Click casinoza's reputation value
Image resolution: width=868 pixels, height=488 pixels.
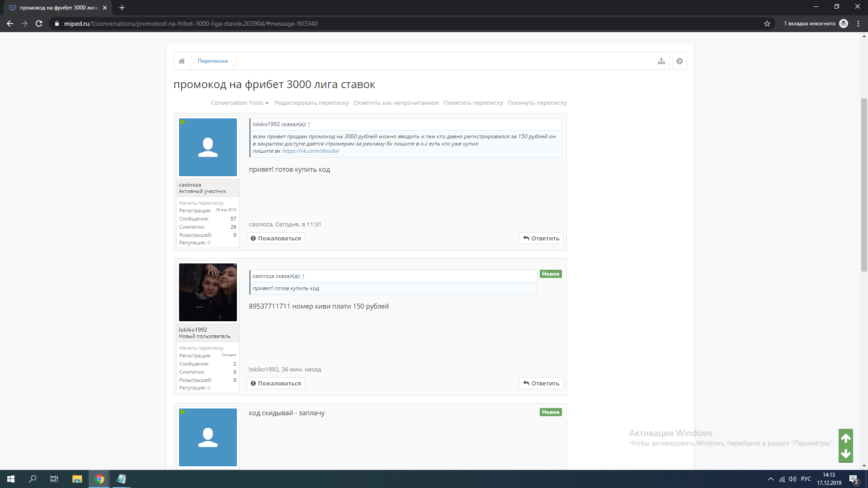(209, 243)
